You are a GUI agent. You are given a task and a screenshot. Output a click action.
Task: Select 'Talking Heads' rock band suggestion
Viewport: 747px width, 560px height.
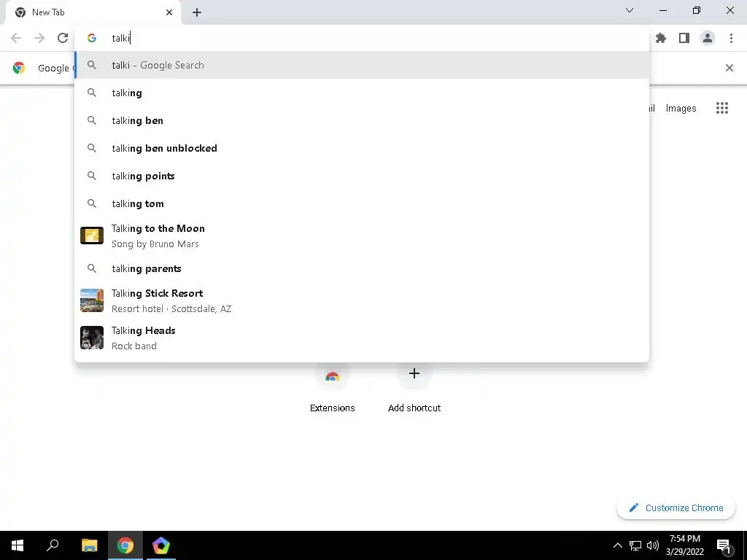point(362,338)
